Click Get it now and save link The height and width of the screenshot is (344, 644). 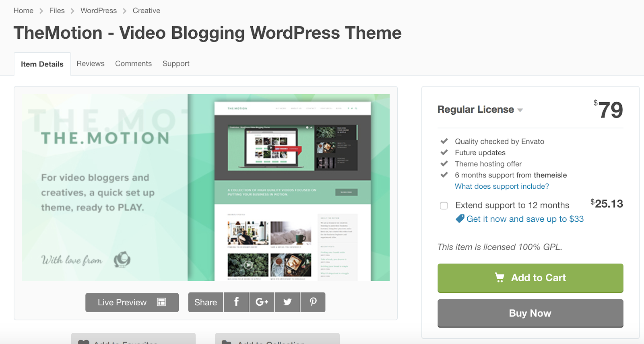[525, 219]
